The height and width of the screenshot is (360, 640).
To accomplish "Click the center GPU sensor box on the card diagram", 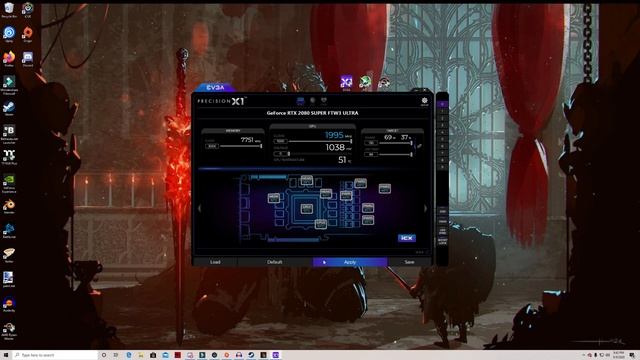I will pos(306,209).
